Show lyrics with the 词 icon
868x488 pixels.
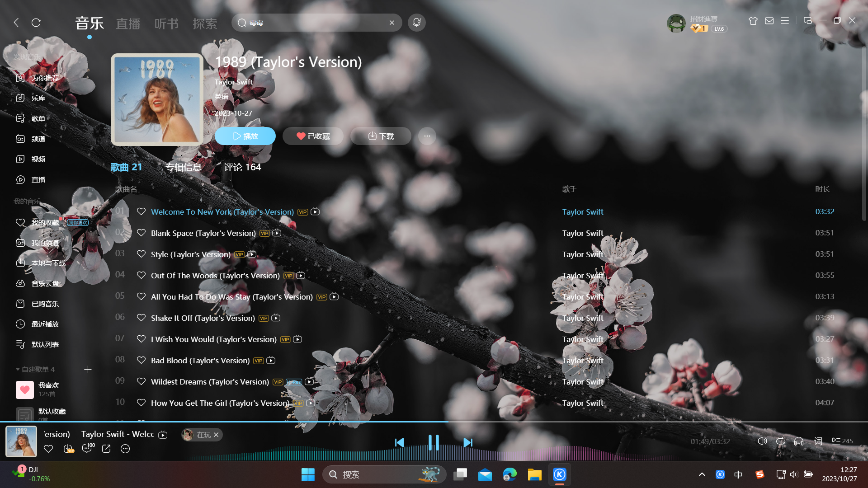818,441
